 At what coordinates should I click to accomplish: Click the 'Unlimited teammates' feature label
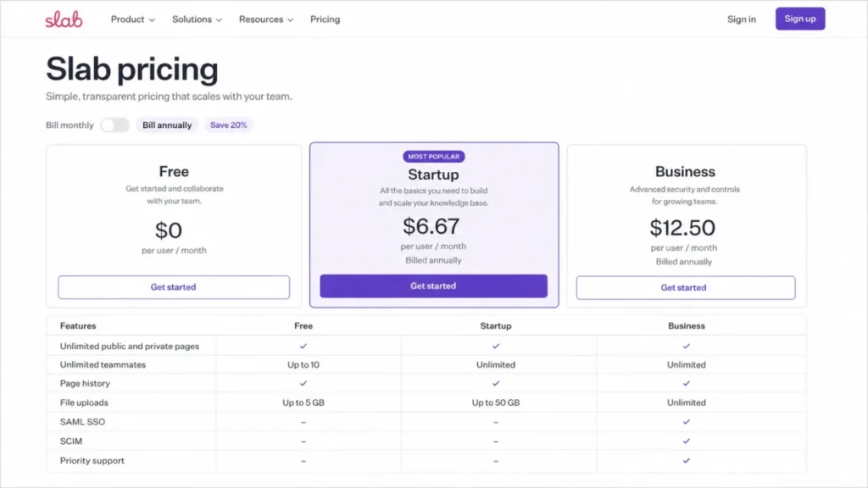[103, 365]
